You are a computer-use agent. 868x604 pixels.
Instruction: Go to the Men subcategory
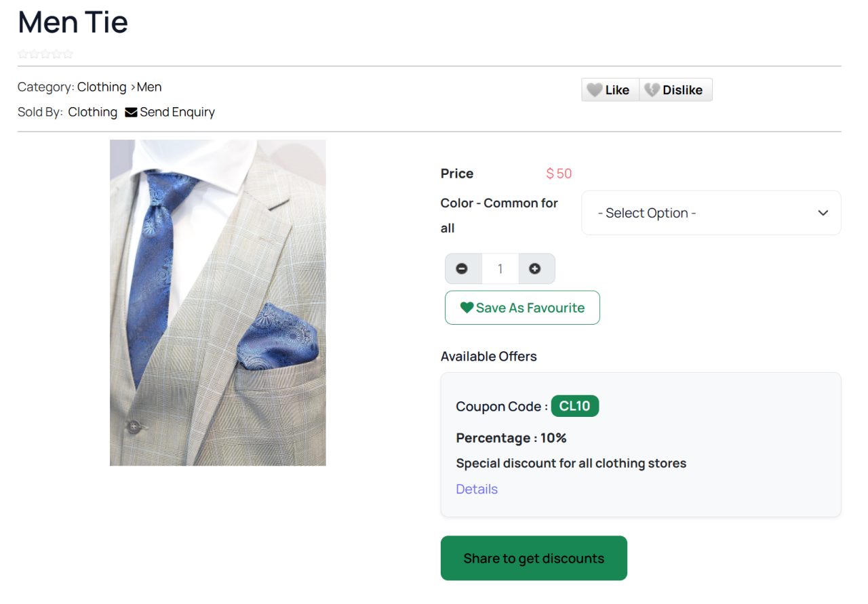point(149,87)
